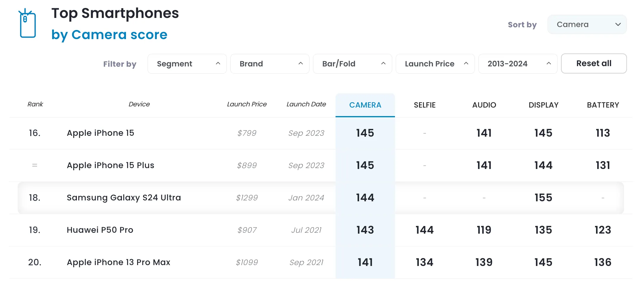The image size is (644, 288).
Task: Click Samsung S24 Ultra display score 155
Action: [x=543, y=198]
